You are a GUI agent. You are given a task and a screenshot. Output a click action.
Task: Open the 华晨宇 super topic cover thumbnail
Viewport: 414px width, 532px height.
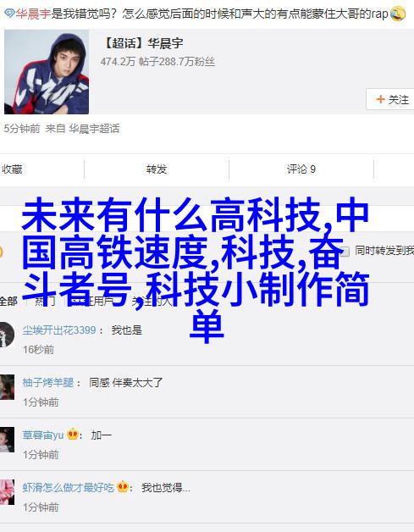coord(47,72)
